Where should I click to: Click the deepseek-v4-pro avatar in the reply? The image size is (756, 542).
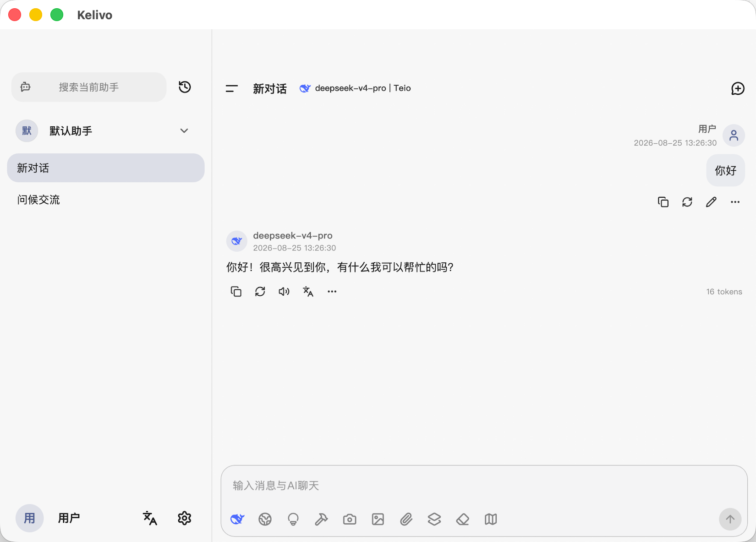pos(237,241)
